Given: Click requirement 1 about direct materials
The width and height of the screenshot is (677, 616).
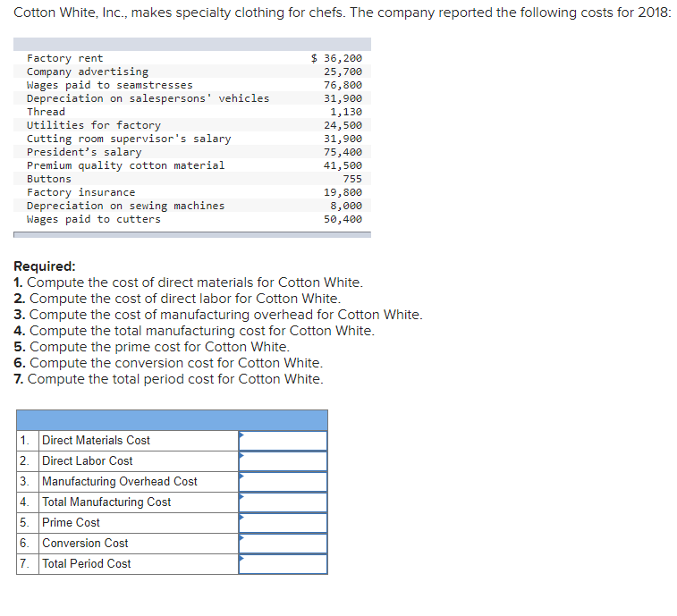Looking at the screenshot, I should click(x=188, y=283).
